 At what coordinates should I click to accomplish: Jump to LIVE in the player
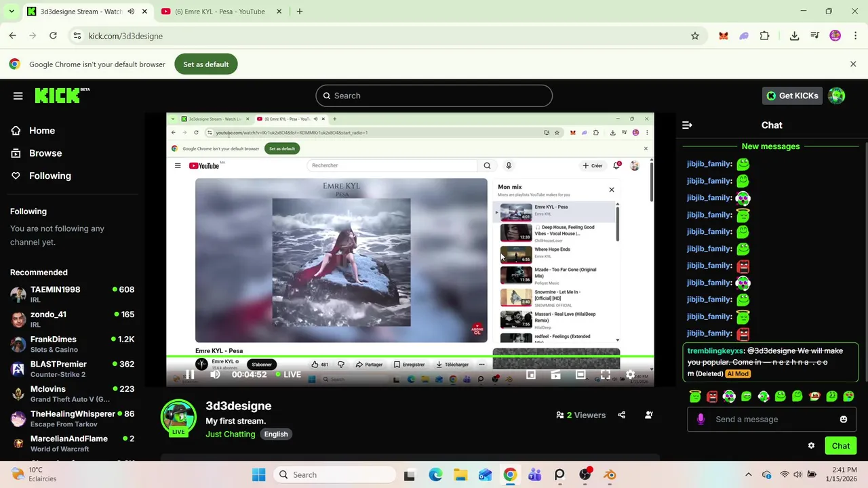pos(288,374)
